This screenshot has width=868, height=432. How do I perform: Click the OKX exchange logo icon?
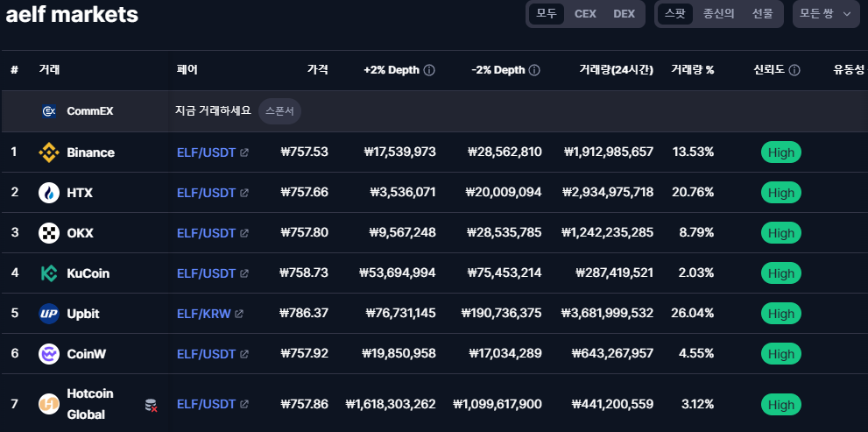pos(49,233)
